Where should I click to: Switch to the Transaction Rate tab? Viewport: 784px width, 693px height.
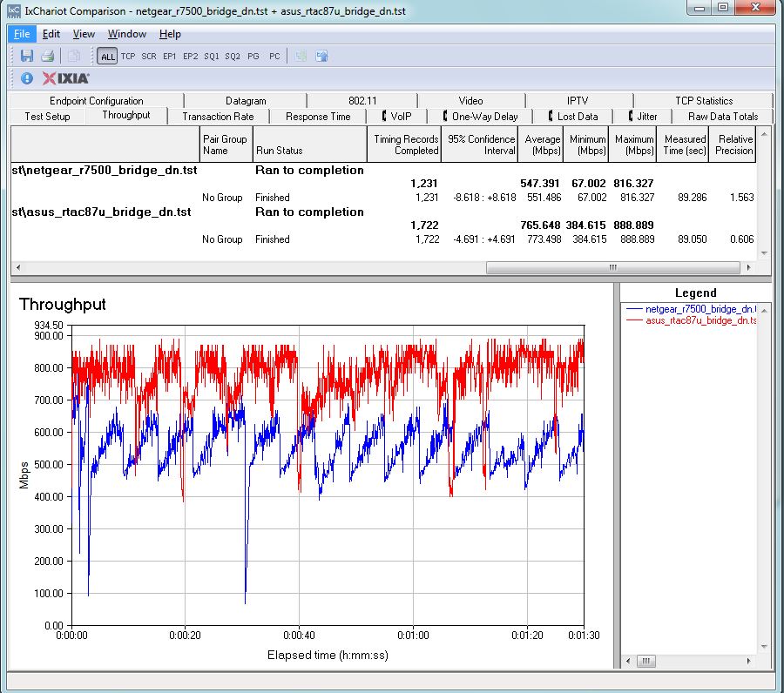point(218,117)
